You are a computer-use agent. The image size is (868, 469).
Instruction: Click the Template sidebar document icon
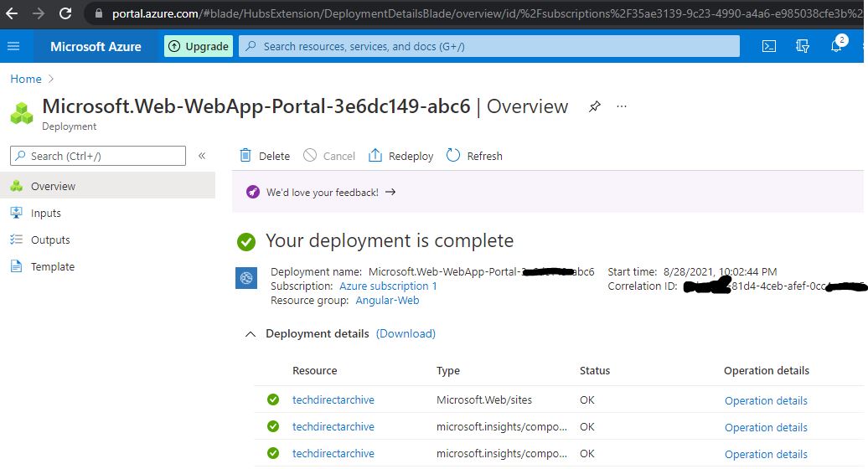pyautogui.click(x=17, y=266)
